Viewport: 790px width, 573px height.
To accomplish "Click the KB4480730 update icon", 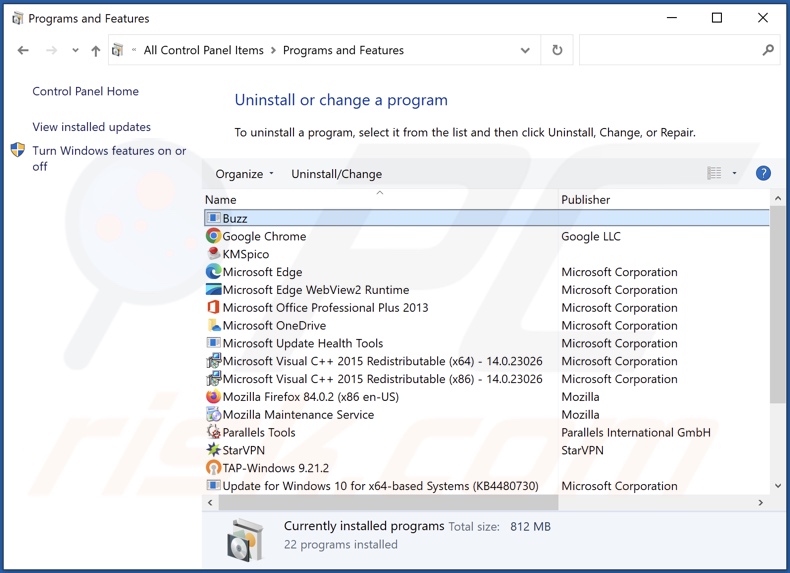I will coord(214,485).
